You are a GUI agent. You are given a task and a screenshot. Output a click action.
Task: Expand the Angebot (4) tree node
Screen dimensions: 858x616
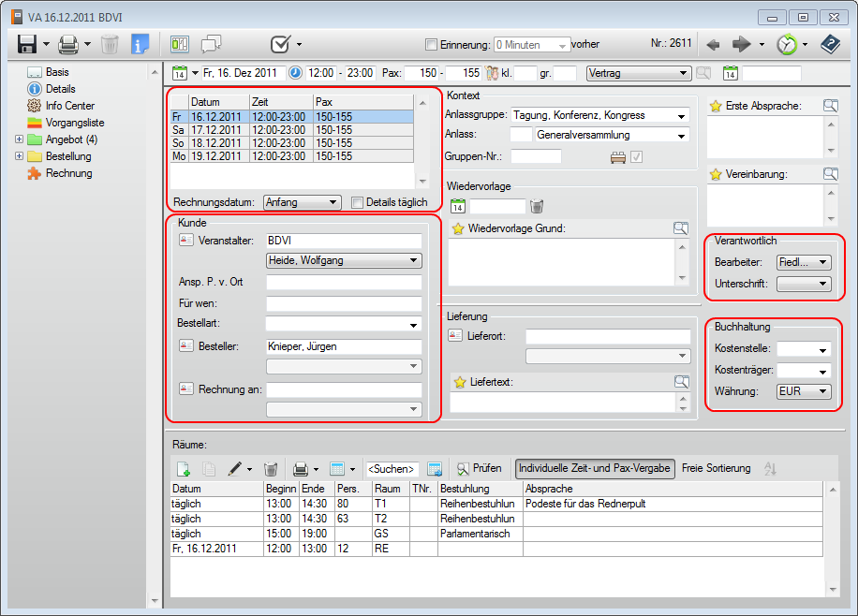(x=20, y=139)
